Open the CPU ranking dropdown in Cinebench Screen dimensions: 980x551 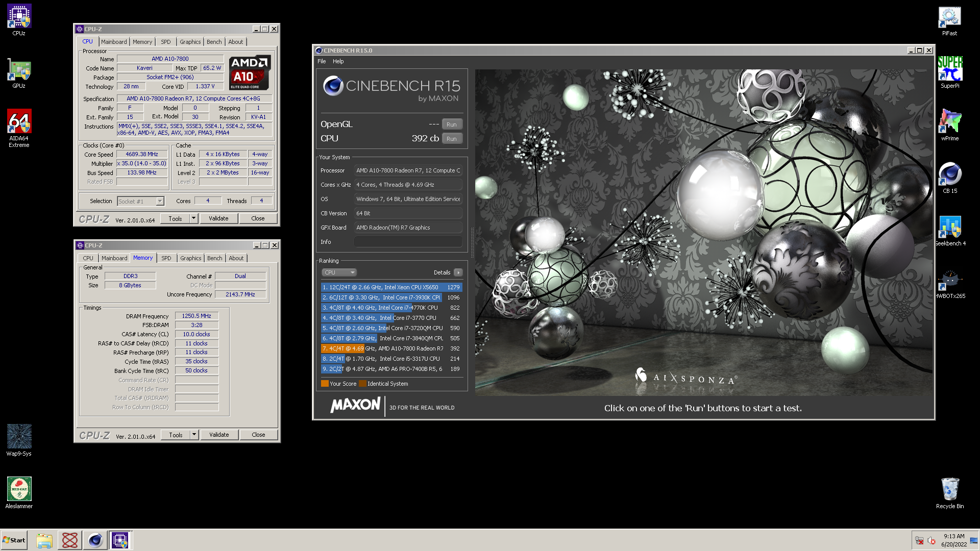tap(339, 272)
